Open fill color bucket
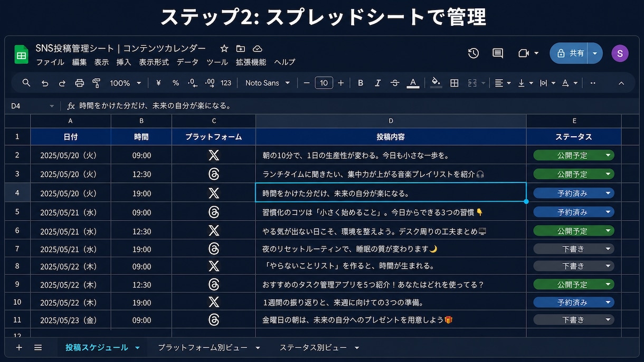Screen dimensions: 644x362 [x=436, y=83]
